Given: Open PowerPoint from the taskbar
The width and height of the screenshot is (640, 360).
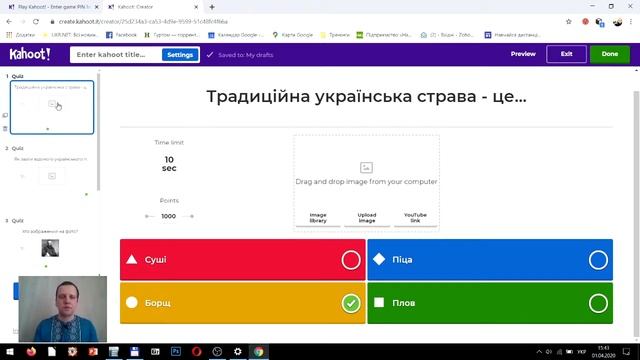Looking at the screenshot, I should click(93, 351).
